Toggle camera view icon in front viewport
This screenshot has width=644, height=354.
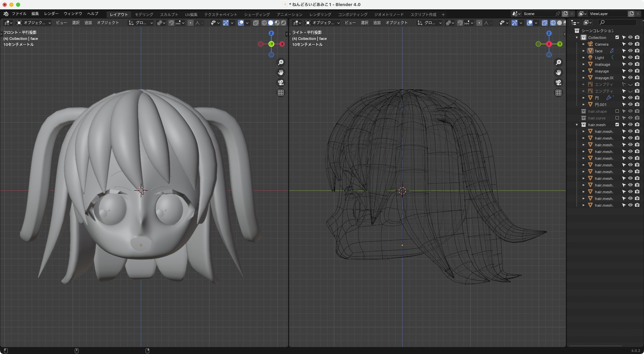(x=281, y=83)
